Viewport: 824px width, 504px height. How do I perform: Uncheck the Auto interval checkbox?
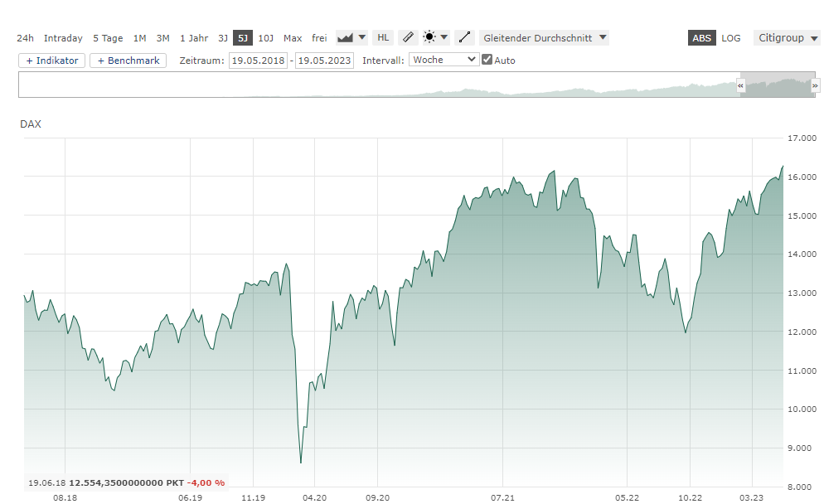(x=487, y=60)
